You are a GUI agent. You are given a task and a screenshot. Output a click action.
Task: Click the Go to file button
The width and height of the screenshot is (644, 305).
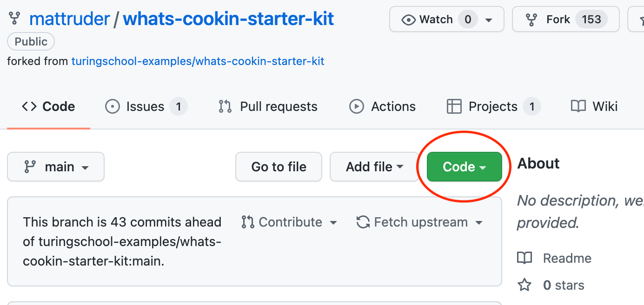click(x=279, y=167)
